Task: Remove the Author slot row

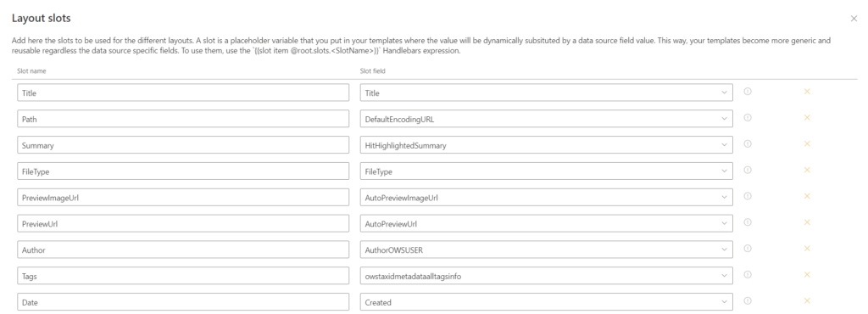Action: pos(807,249)
